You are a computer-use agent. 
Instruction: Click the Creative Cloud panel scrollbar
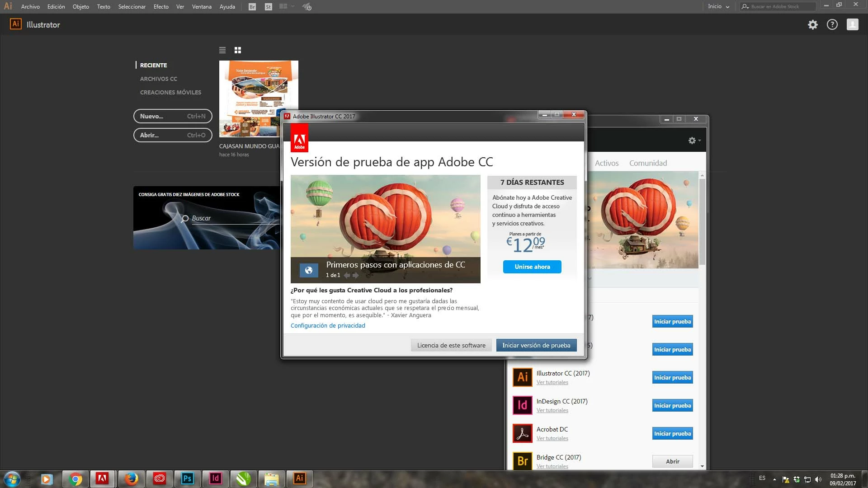702,221
